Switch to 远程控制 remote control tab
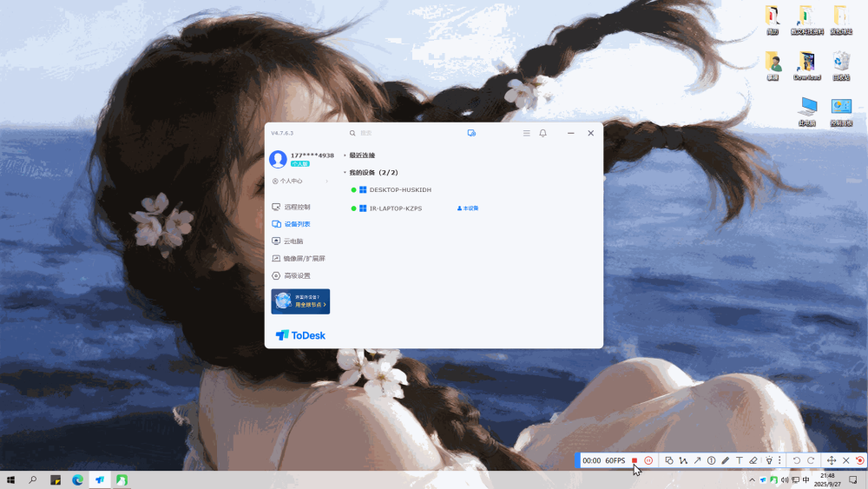 click(292, 207)
